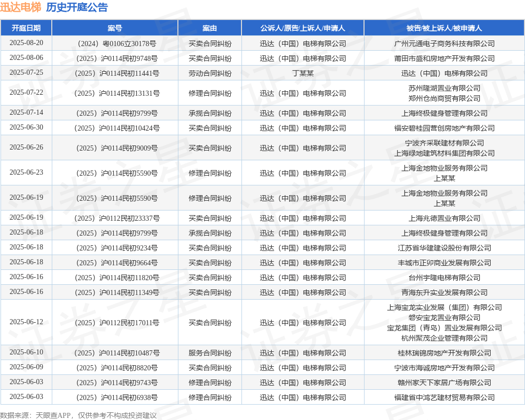Select case number (2025)沪0114民初11349号
Image resolution: width=525 pixels, height=420 pixels.
coord(115,292)
